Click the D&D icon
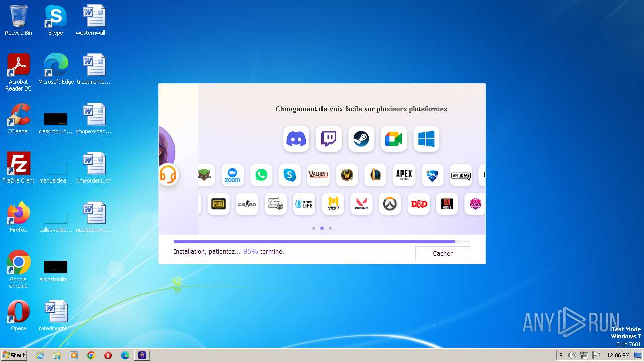This screenshot has height=362, width=644. point(419,204)
